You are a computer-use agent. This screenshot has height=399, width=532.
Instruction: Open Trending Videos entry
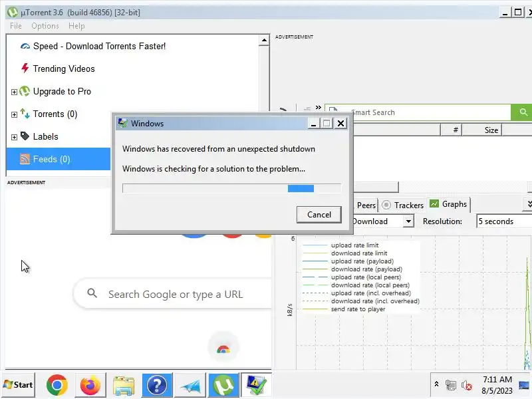click(x=64, y=68)
